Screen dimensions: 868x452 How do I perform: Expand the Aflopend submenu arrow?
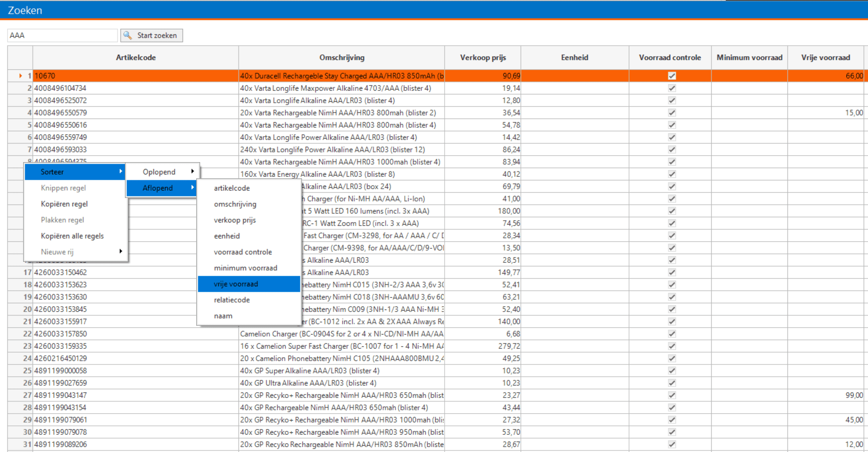pos(192,188)
